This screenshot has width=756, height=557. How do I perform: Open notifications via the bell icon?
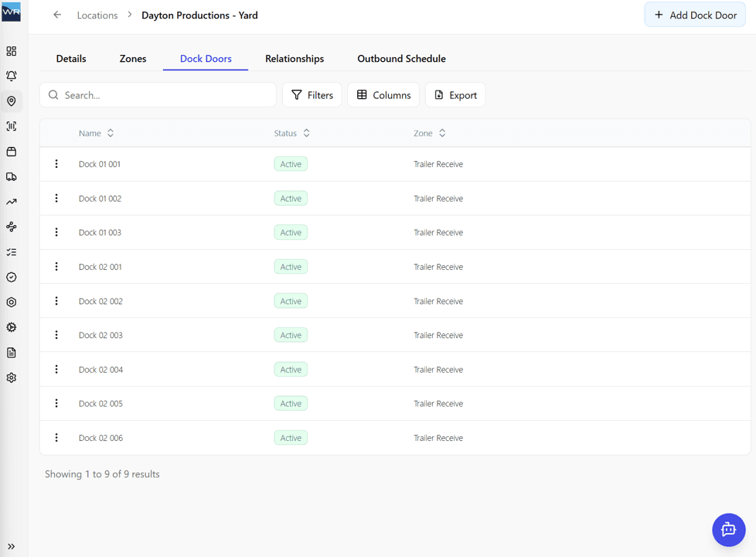pyautogui.click(x=11, y=76)
